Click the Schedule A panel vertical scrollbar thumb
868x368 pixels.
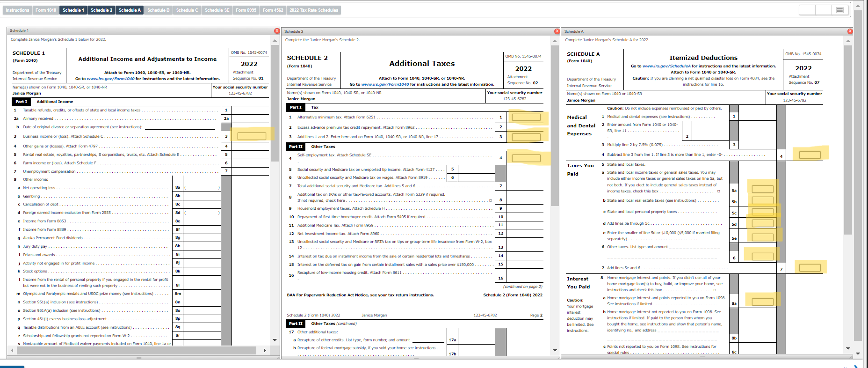tap(848, 140)
